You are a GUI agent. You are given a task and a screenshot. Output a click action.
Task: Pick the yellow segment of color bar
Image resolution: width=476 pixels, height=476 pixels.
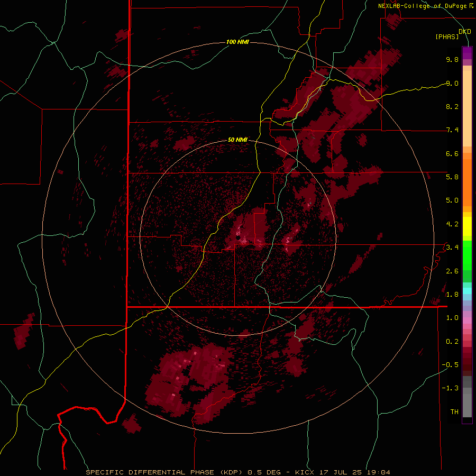point(467,226)
